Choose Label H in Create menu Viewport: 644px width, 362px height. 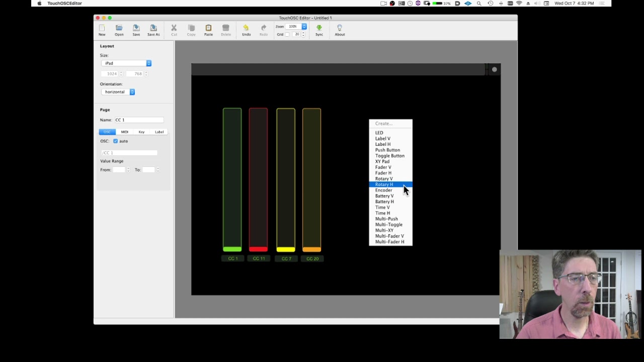390,144
